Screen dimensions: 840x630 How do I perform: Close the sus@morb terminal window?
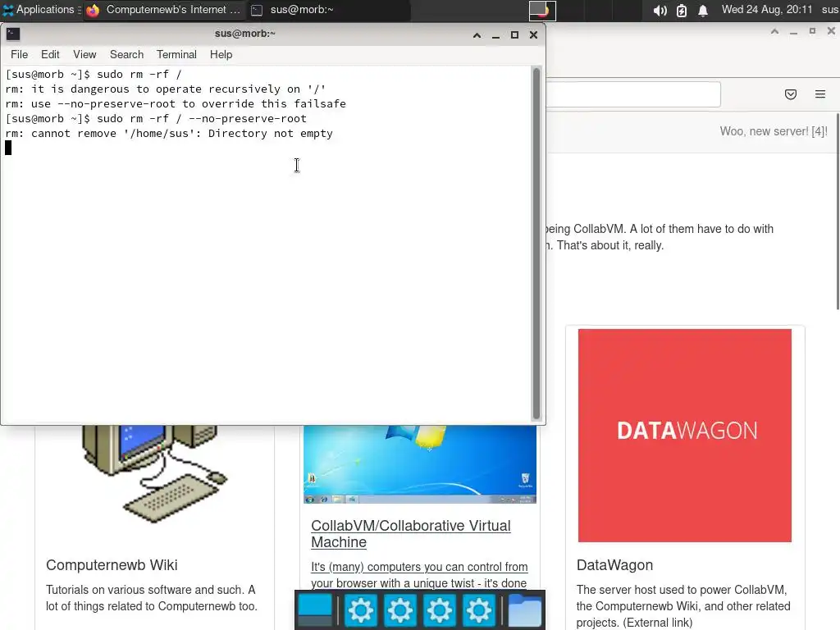click(533, 35)
